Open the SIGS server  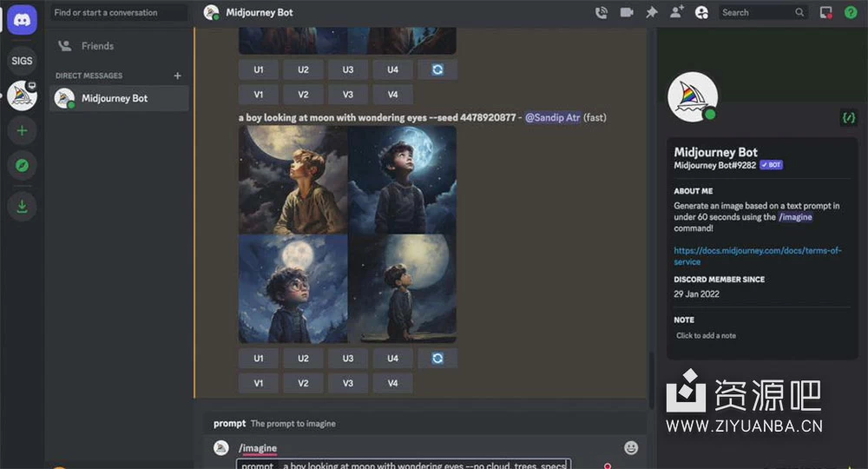(22, 61)
